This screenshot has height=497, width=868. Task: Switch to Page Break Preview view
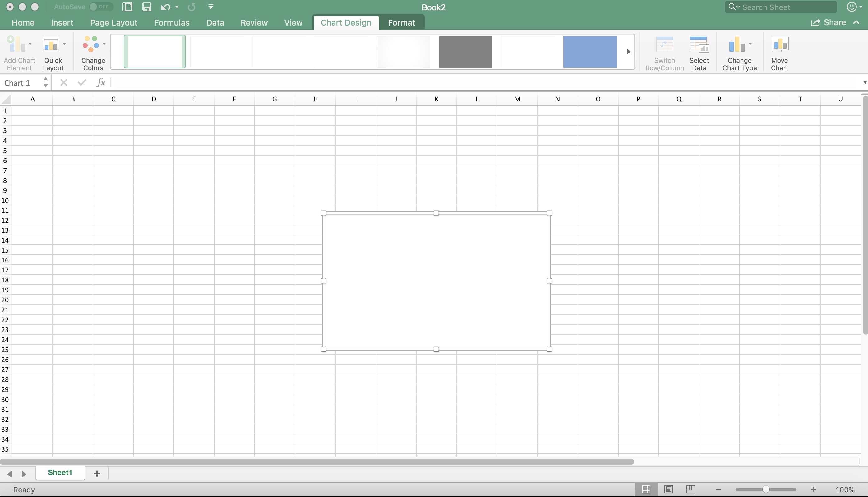(x=690, y=490)
